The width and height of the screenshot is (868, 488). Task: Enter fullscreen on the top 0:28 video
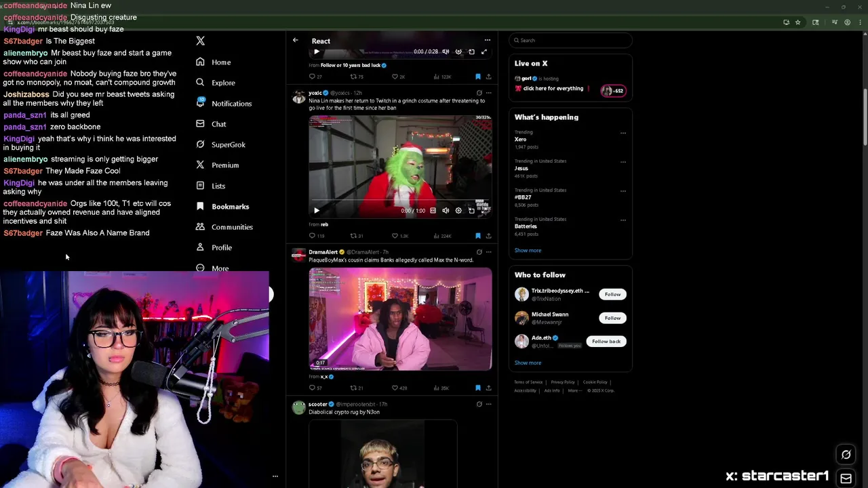(484, 52)
